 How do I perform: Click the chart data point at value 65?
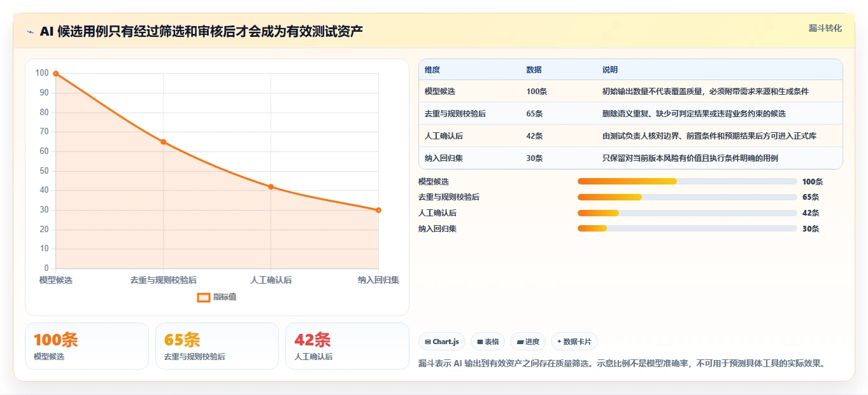click(x=164, y=142)
